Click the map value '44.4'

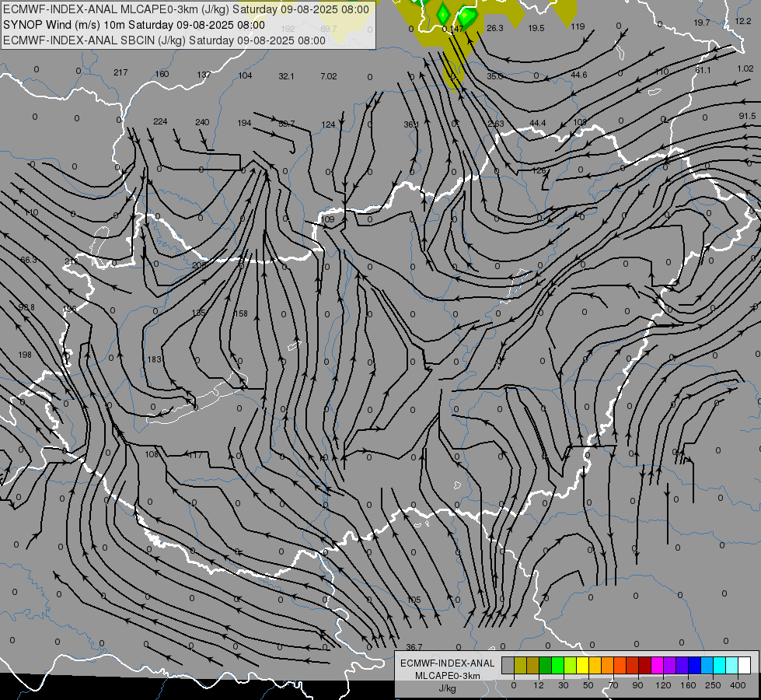[538, 123]
